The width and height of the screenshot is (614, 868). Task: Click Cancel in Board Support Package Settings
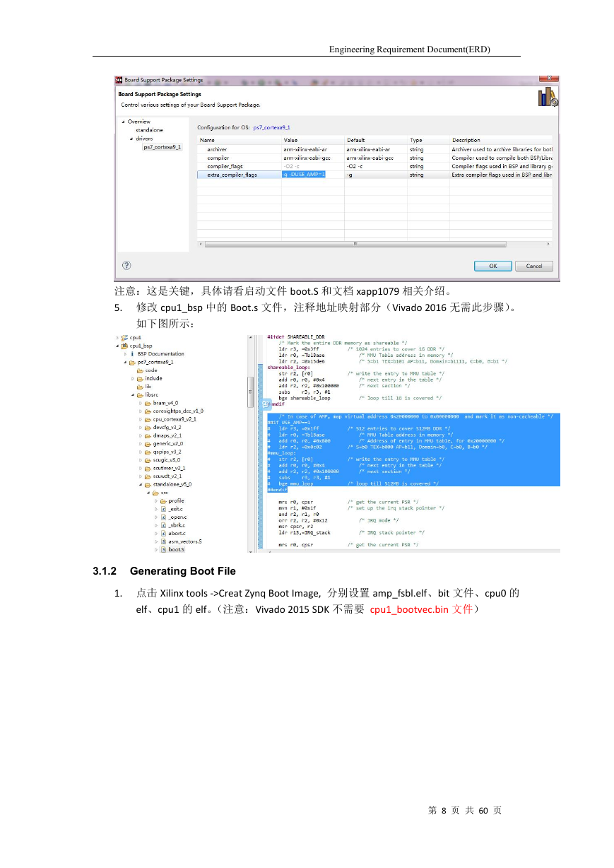point(534,266)
